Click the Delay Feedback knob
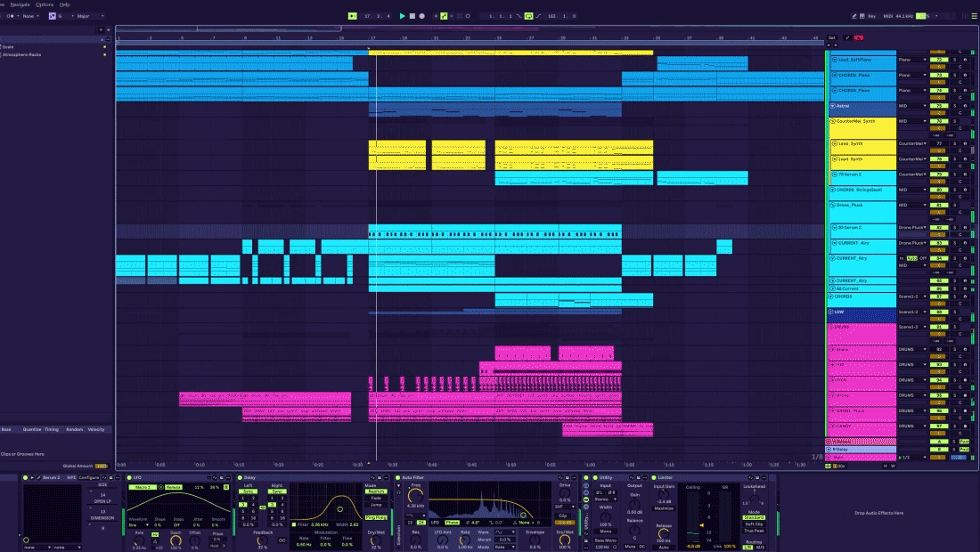980x552 pixels. [262, 540]
